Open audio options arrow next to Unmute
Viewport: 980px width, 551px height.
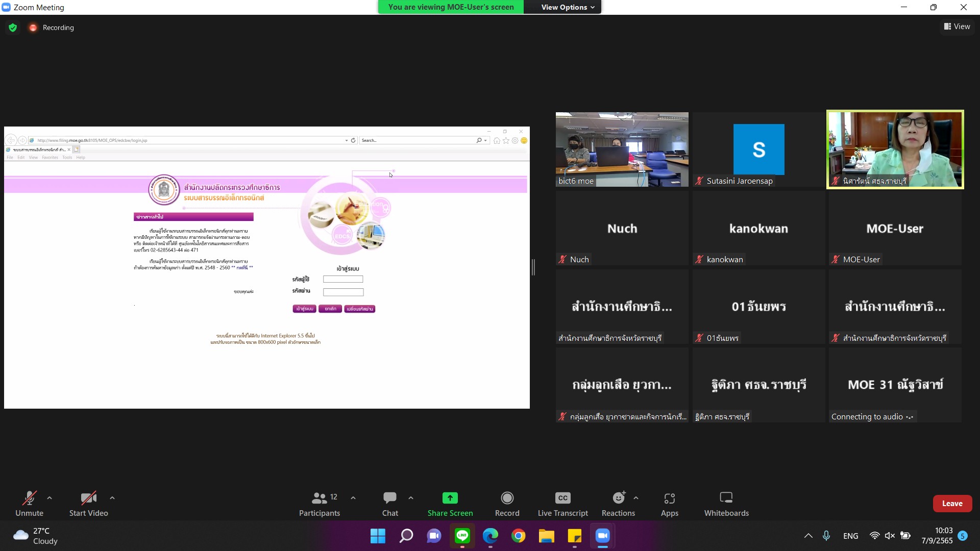click(50, 498)
